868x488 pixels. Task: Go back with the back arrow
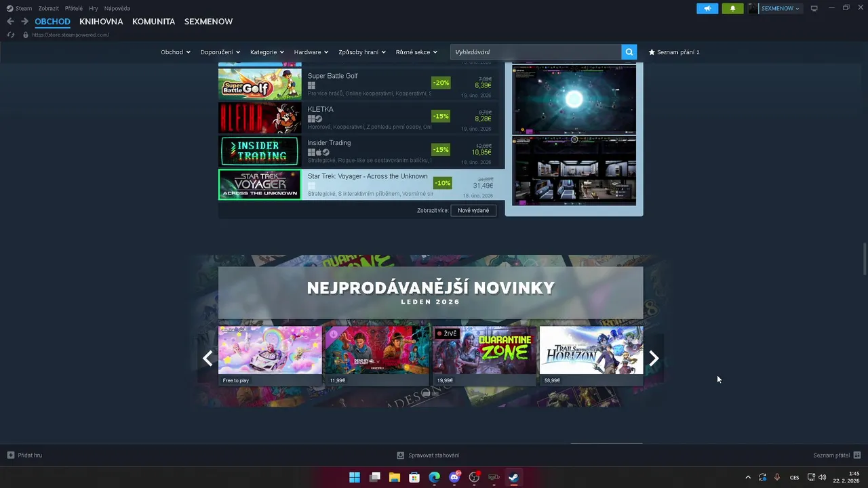tap(10, 22)
